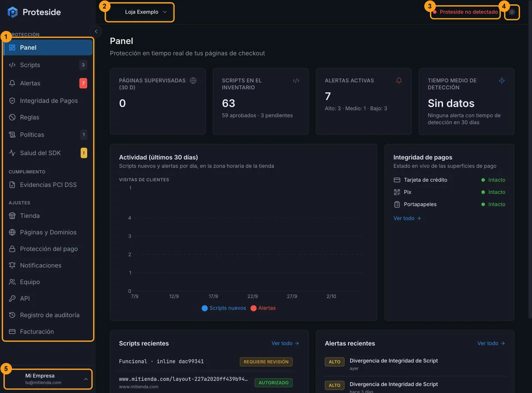Click the Alertas bell icon in sidebar

(12, 83)
